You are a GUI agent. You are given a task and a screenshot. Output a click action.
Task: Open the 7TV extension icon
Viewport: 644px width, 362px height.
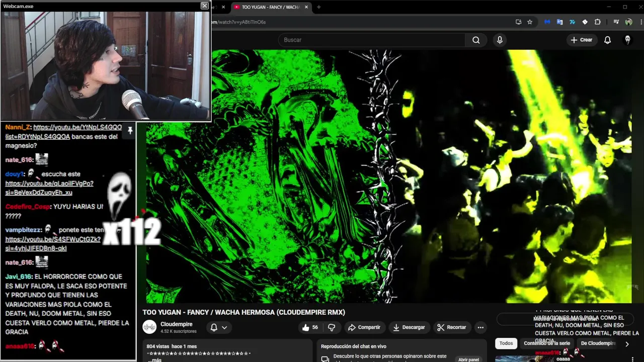point(572,22)
